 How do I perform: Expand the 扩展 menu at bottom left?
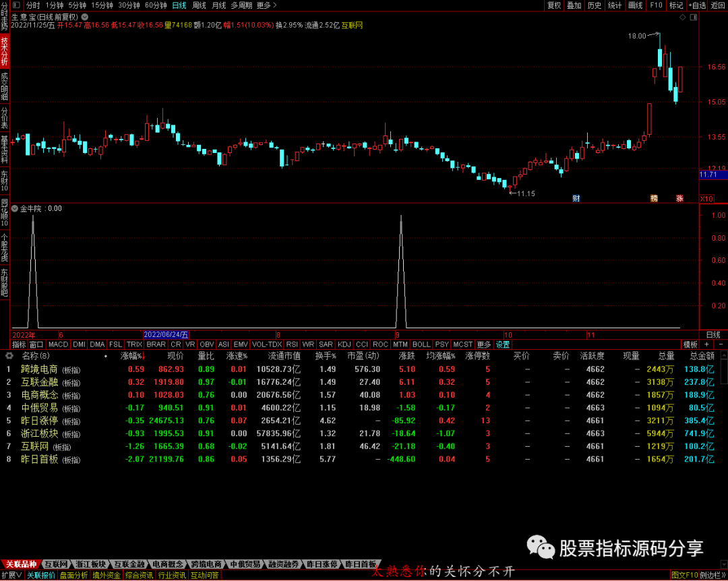(11, 576)
